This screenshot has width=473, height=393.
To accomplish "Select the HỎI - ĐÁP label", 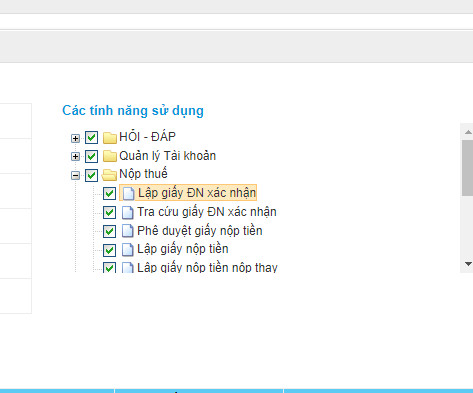I will [147, 137].
